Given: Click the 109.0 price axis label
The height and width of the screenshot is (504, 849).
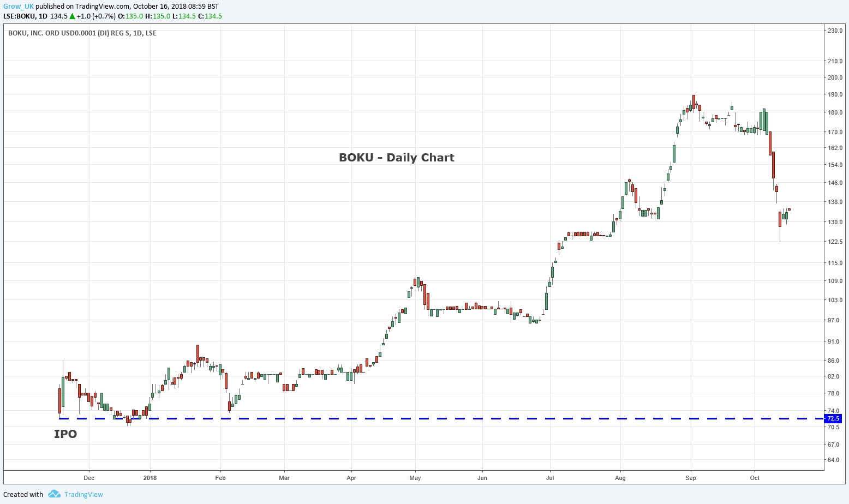Looking at the screenshot, I should point(835,281).
